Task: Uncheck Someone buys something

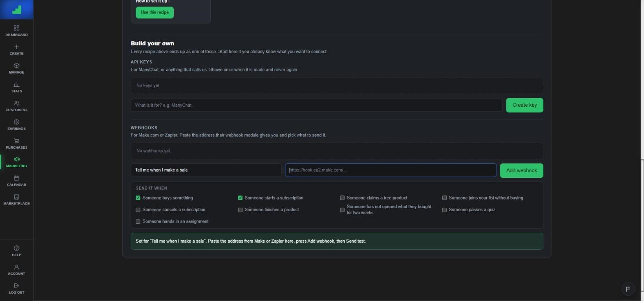Action: tap(138, 198)
